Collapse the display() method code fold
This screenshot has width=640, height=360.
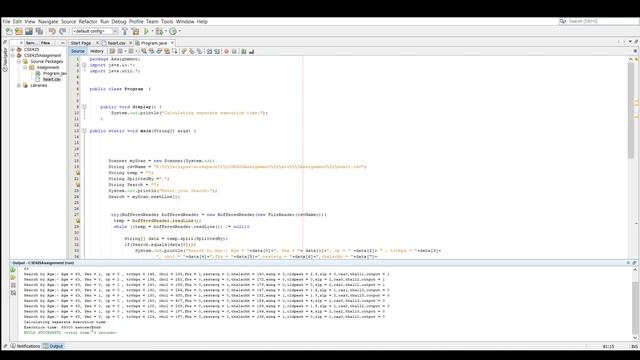click(84, 107)
